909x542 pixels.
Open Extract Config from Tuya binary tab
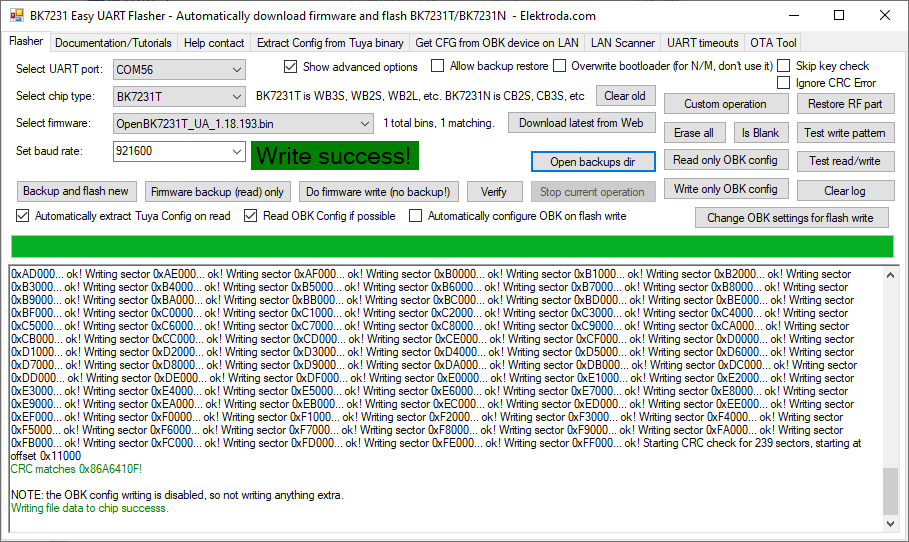[330, 43]
